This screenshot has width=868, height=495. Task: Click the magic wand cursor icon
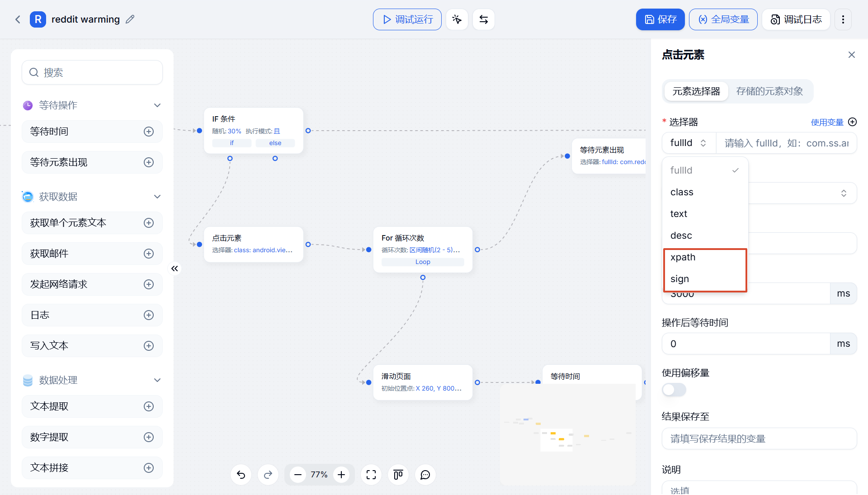pyautogui.click(x=457, y=19)
